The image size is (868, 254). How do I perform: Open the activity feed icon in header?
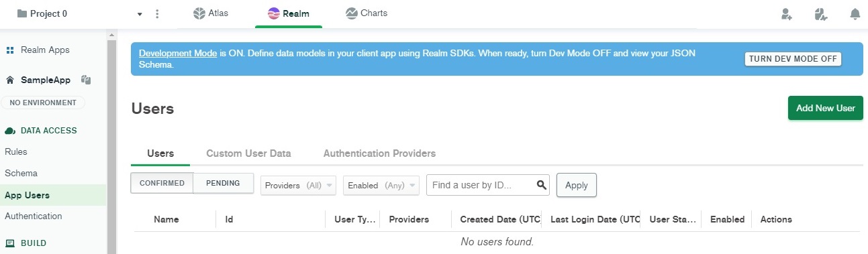820,13
